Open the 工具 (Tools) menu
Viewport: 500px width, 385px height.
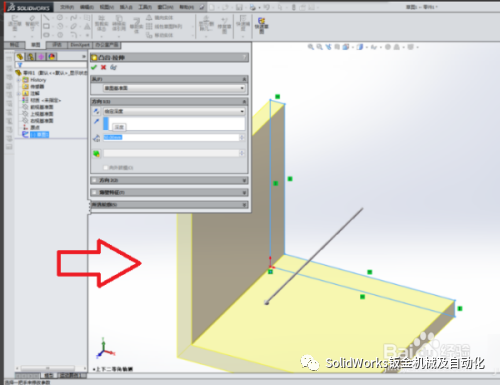pos(145,7)
